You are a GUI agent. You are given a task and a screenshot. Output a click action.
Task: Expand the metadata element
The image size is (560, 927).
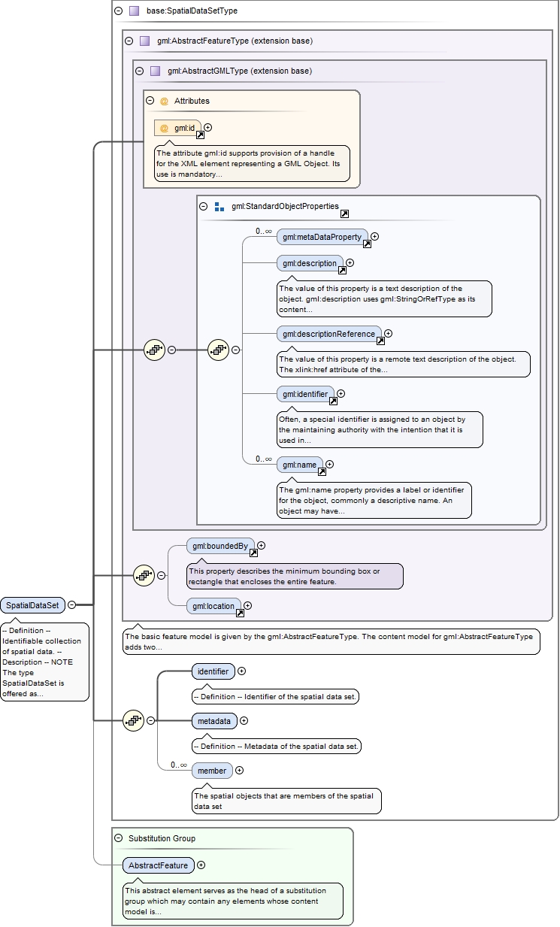point(244,721)
